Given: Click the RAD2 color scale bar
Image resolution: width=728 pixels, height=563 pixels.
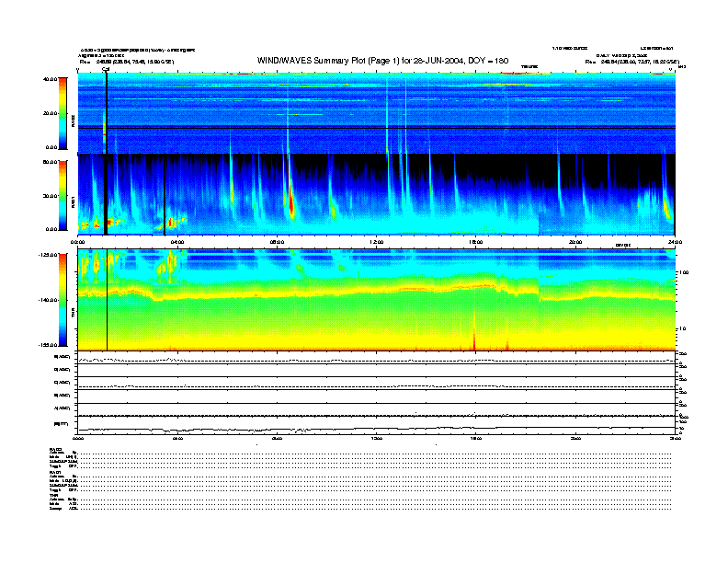Looking at the screenshot, I should pyautogui.click(x=63, y=112).
